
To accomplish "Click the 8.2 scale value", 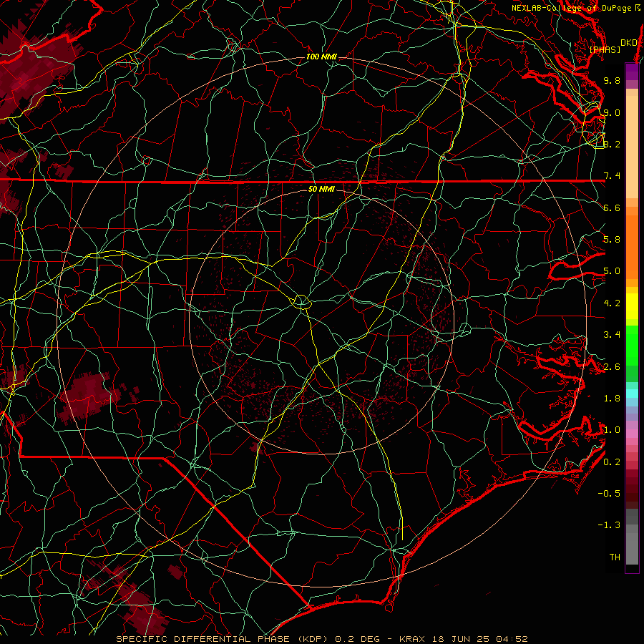I will [612, 144].
